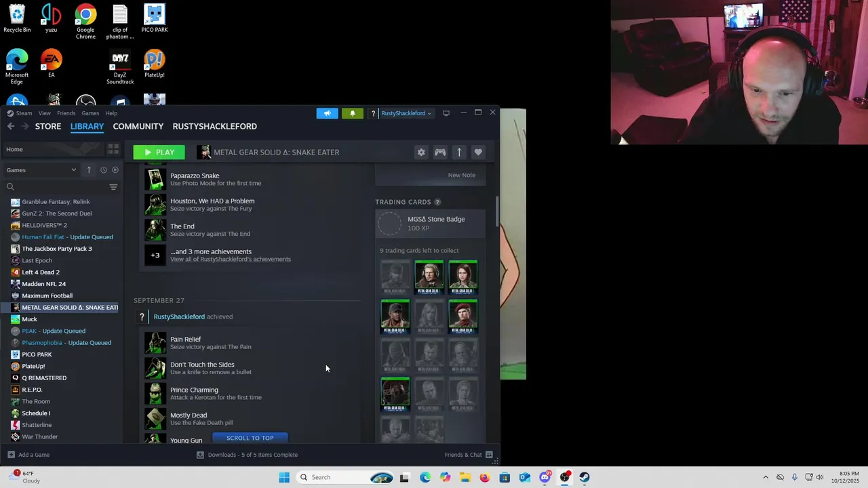Select R.E.P.O. in library list

click(32, 390)
